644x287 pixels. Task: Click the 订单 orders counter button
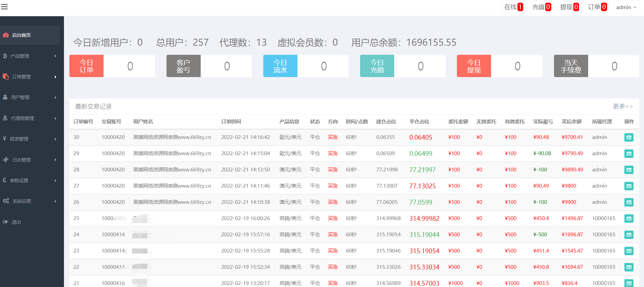coord(598,7)
